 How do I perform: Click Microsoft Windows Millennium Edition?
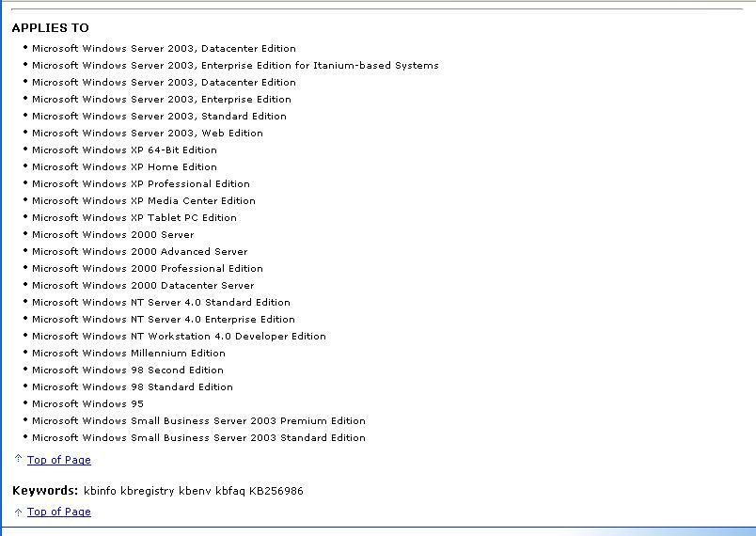pos(129,353)
